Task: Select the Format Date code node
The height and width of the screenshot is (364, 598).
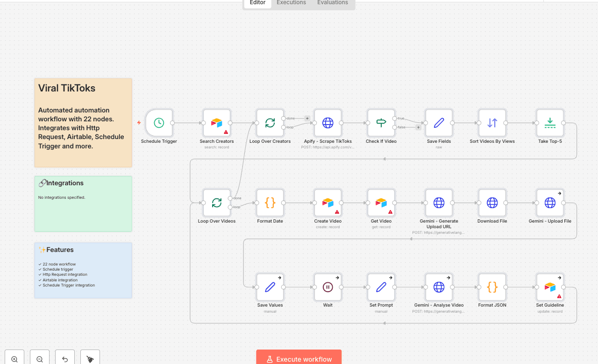Action: tap(270, 203)
